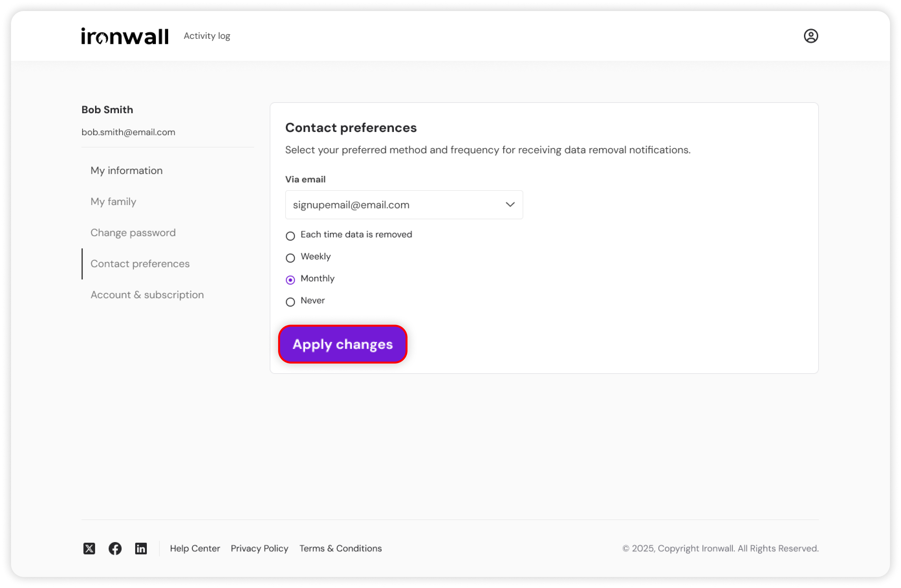901x588 pixels.
Task: Choose the Monthly radio button
Action: [x=290, y=280]
